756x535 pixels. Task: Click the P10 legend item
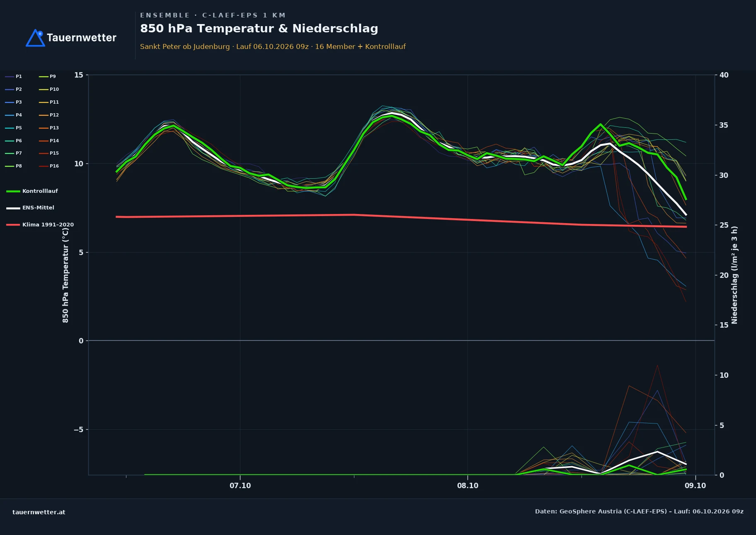point(49,90)
